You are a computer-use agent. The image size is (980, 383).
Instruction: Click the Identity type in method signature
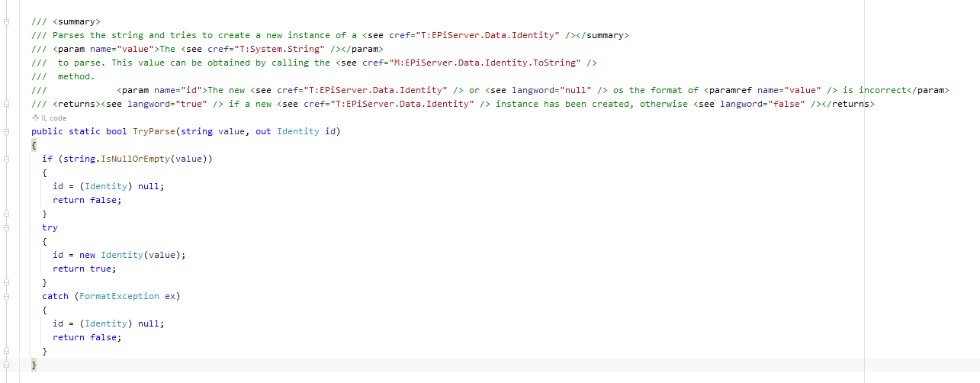[x=297, y=132]
